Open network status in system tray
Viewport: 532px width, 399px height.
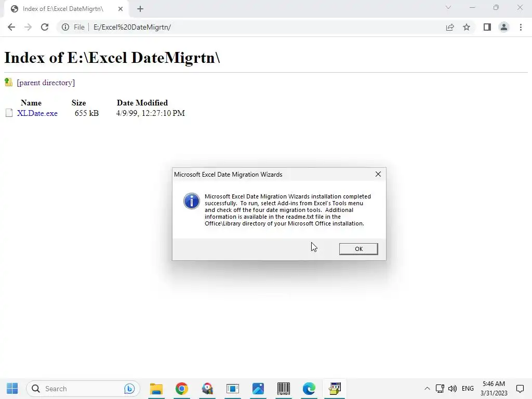440,389
